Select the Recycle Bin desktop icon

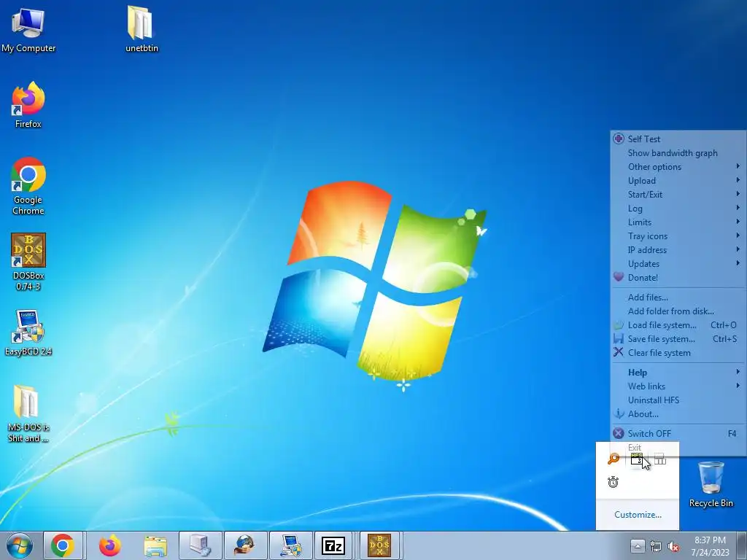coord(711,484)
